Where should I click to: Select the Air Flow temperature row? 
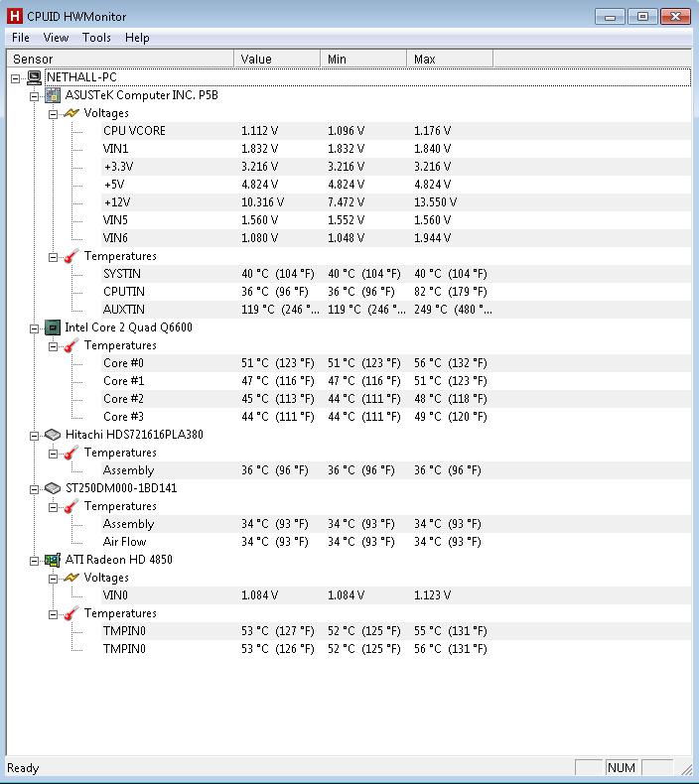pos(396,542)
